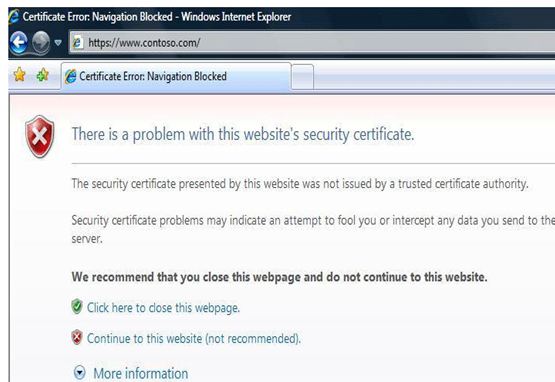Click the window title bar text
Screen dimensions: 555x382
157,17
